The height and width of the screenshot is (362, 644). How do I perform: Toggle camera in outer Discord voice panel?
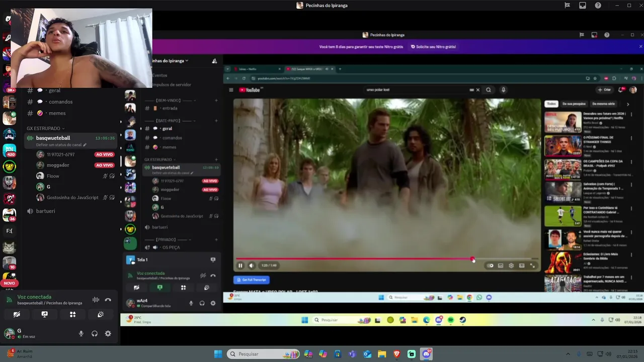[x=17, y=314]
